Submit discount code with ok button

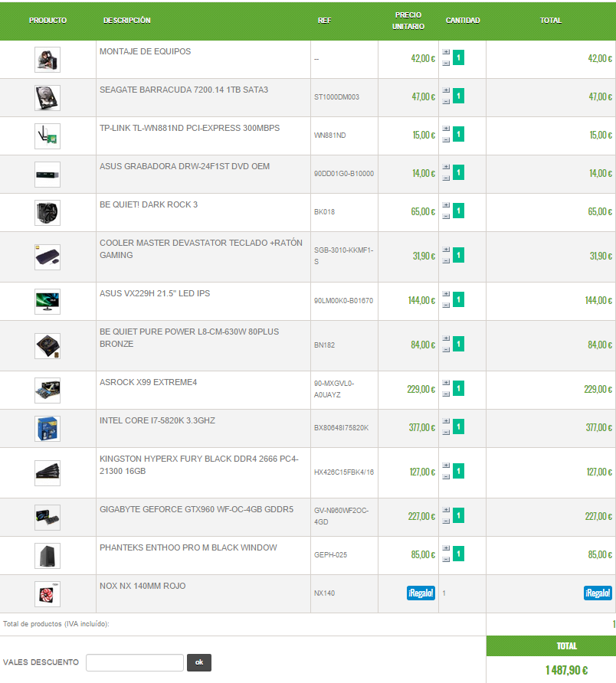pyautogui.click(x=199, y=662)
